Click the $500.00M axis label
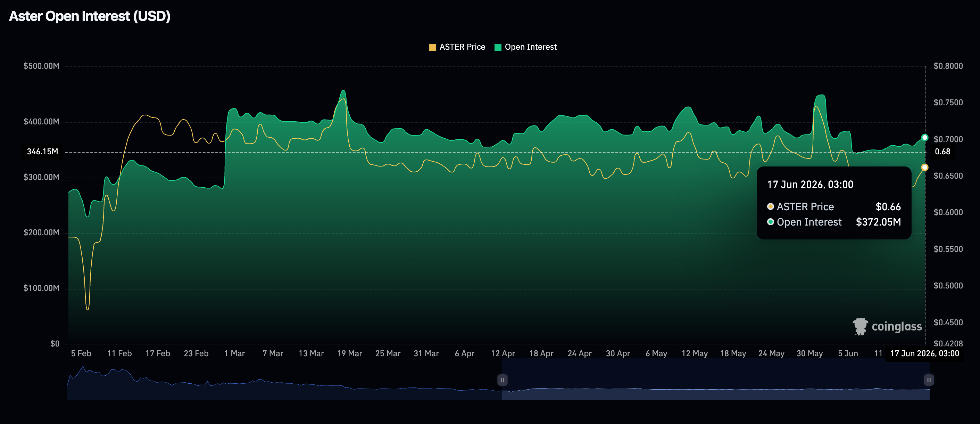The height and width of the screenshot is (424, 980). coord(41,66)
